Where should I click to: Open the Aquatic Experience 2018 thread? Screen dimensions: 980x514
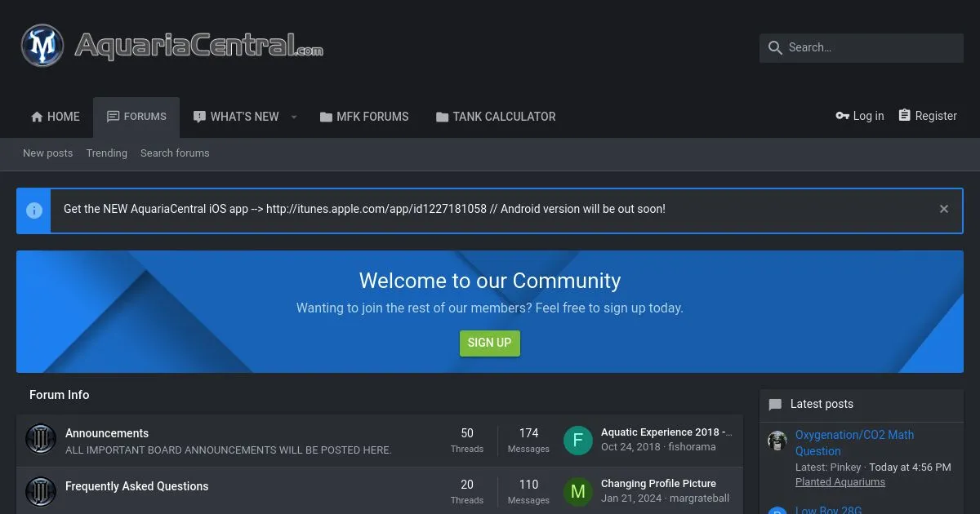click(x=666, y=432)
